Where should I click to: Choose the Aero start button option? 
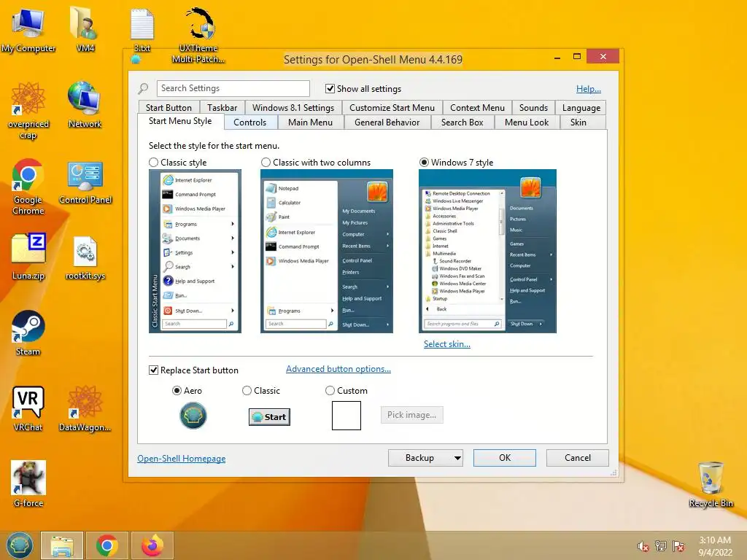tap(177, 391)
